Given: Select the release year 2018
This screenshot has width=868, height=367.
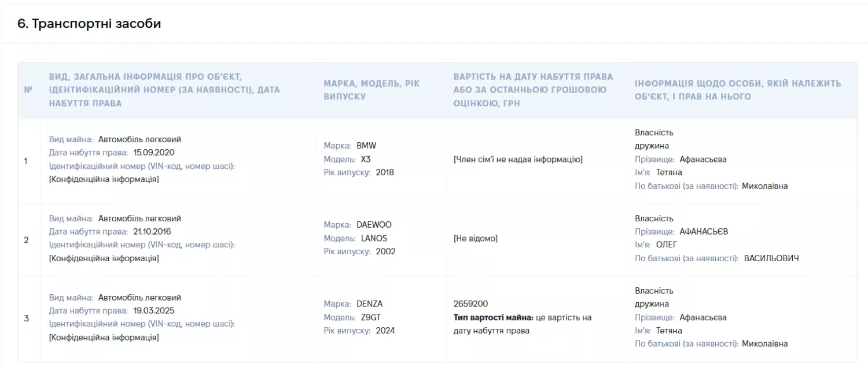Looking at the screenshot, I should click(x=384, y=172).
